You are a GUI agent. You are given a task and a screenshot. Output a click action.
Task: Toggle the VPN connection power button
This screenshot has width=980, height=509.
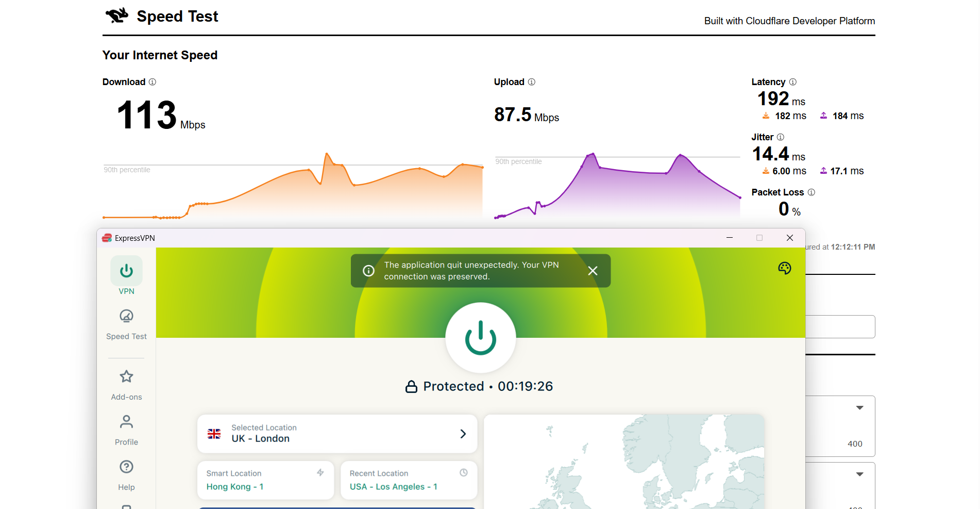[480, 338]
